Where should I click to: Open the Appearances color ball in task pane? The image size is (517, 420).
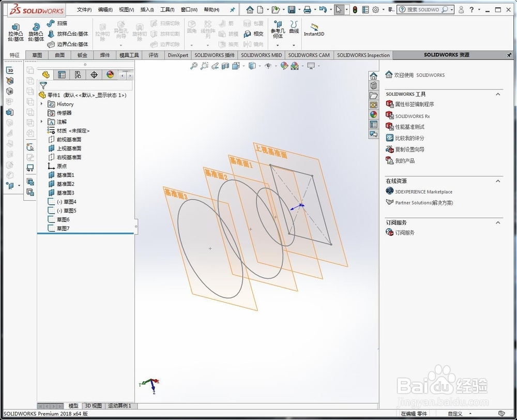tap(373, 114)
